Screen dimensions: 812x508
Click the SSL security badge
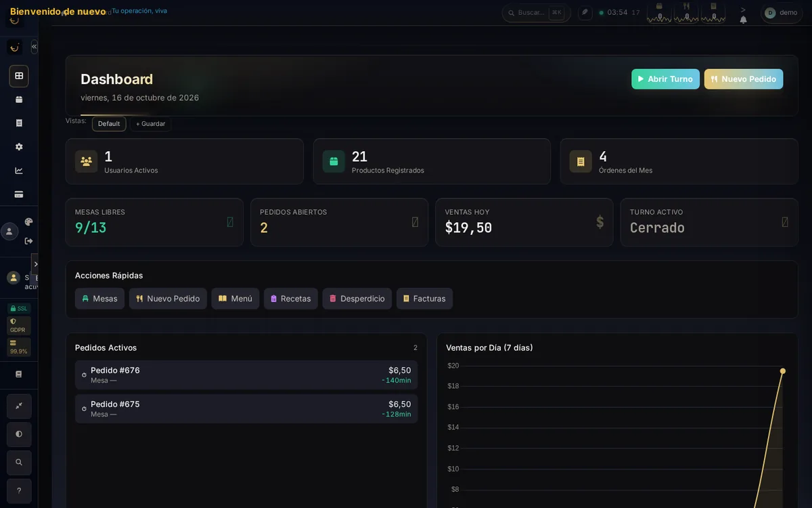point(19,308)
